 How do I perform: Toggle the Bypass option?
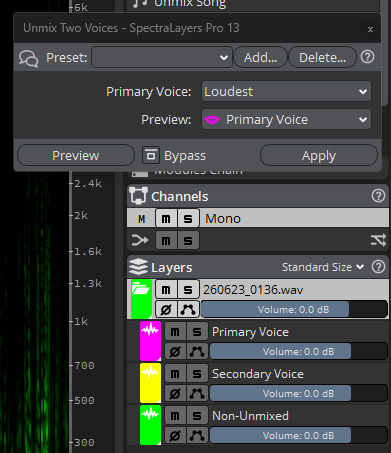click(174, 155)
